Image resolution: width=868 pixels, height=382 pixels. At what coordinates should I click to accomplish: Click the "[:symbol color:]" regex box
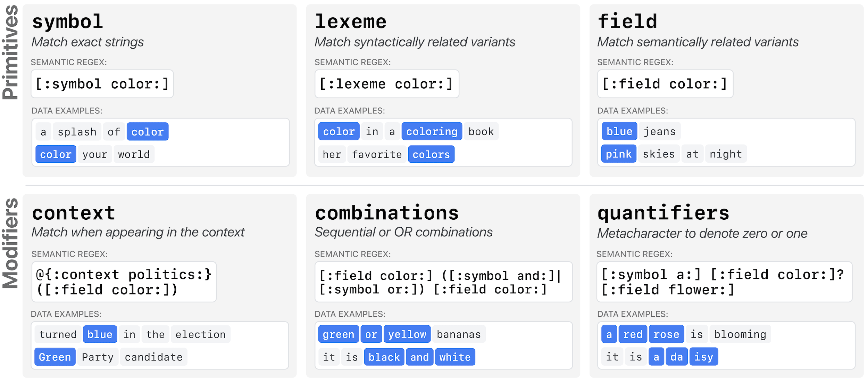coord(102,84)
